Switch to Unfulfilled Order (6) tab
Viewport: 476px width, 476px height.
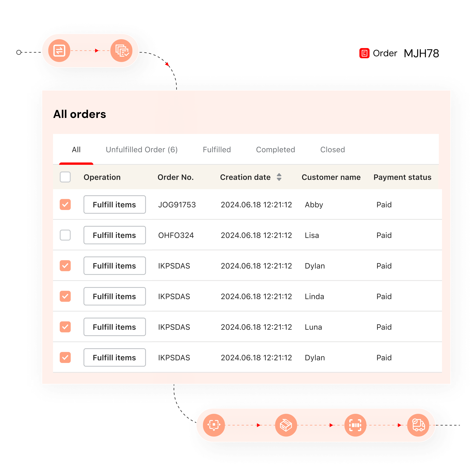142,149
